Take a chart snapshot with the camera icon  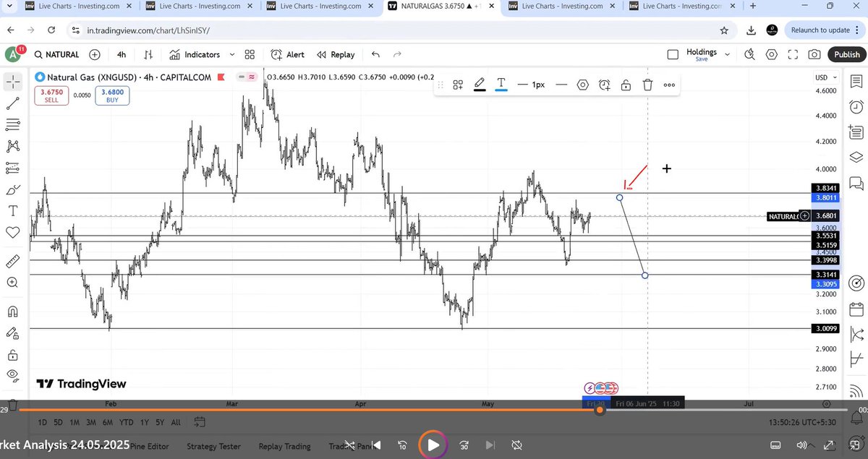click(815, 54)
